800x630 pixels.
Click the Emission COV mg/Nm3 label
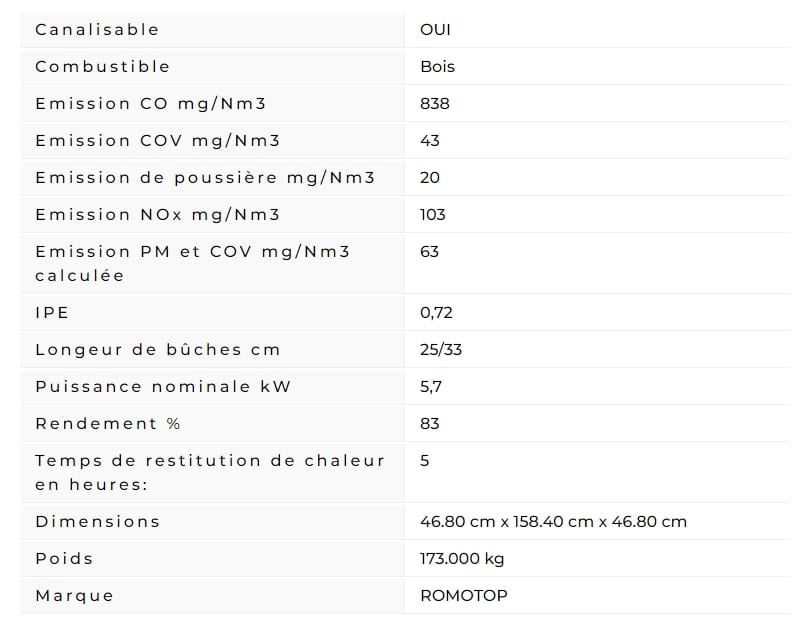[x=158, y=140]
